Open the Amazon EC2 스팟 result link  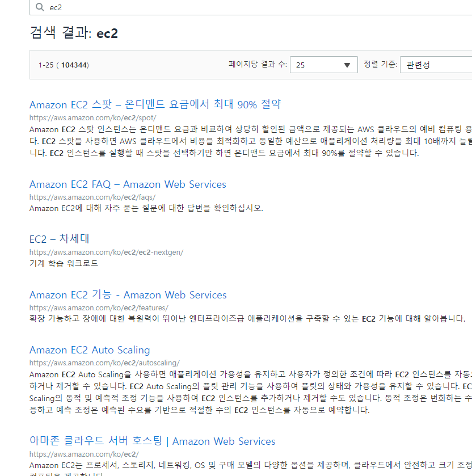click(x=155, y=104)
